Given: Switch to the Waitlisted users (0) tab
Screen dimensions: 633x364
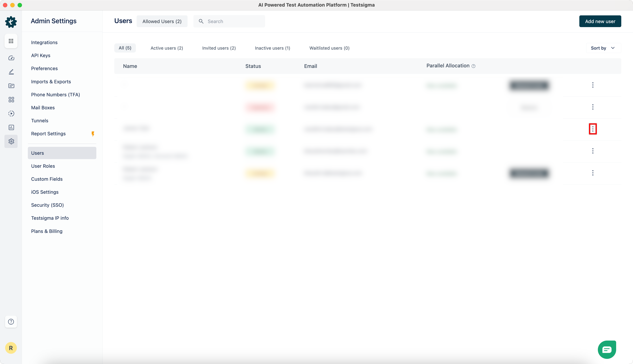Looking at the screenshot, I should tap(330, 48).
